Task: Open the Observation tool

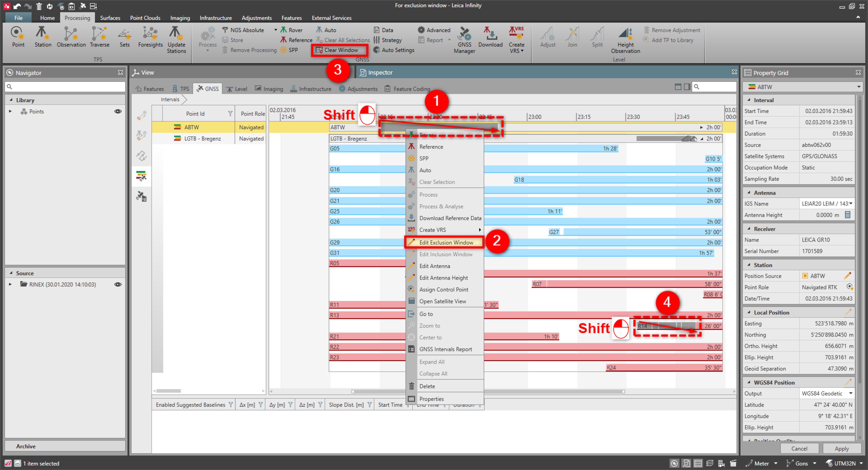Action: (71, 37)
